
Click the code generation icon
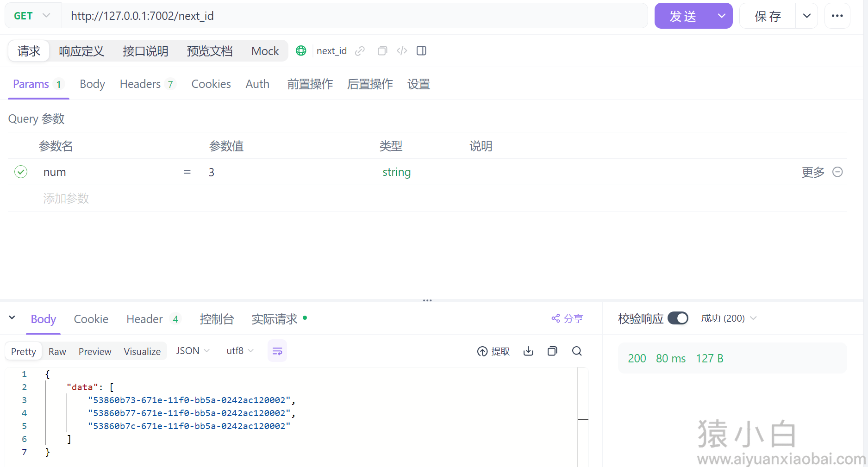[402, 51]
